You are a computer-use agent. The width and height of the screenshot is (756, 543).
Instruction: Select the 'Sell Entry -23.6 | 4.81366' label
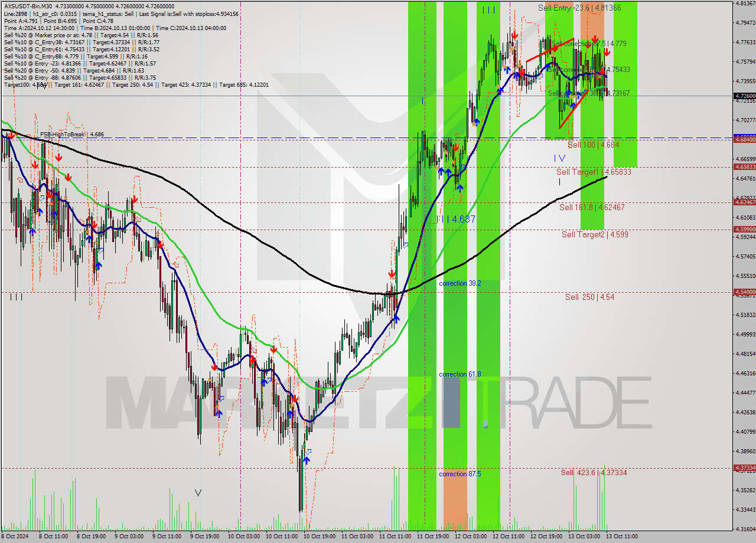pos(579,8)
